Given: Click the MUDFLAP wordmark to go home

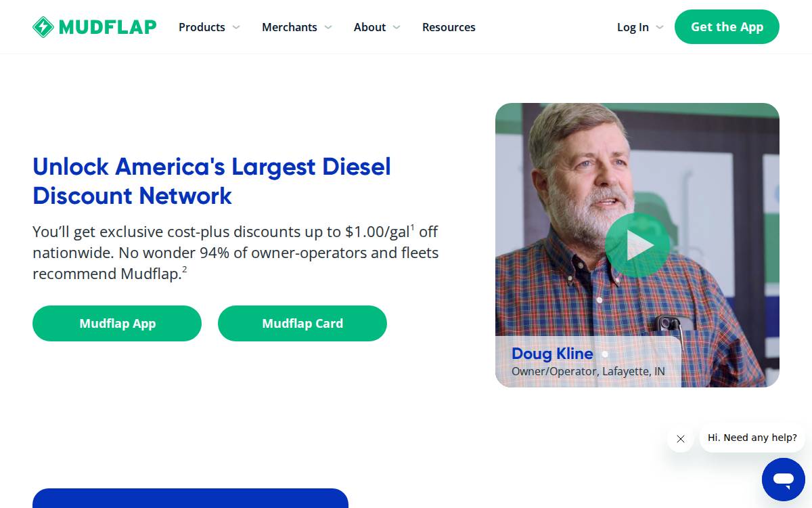Looking at the screenshot, I should 108,27.
